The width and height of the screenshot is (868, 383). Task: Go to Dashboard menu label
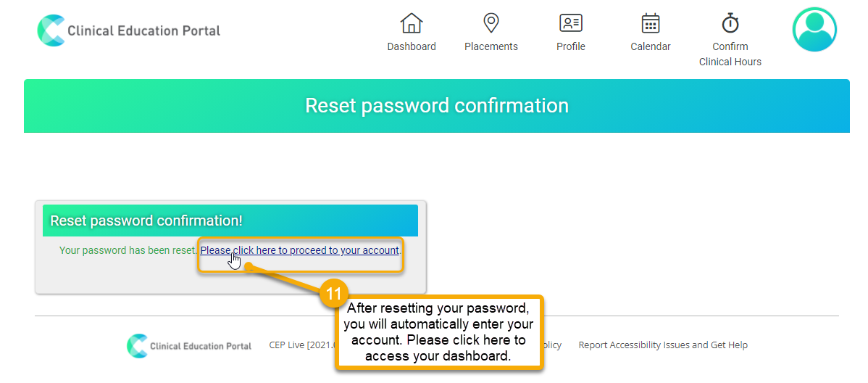pyautogui.click(x=412, y=46)
